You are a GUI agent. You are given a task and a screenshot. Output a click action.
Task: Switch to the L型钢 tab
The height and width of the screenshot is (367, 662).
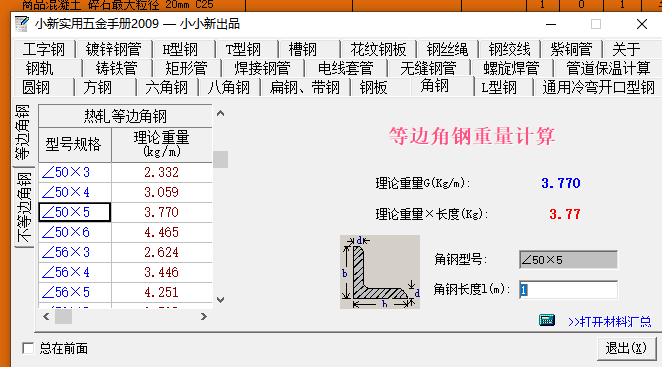pyautogui.click(x=499, y=87)
